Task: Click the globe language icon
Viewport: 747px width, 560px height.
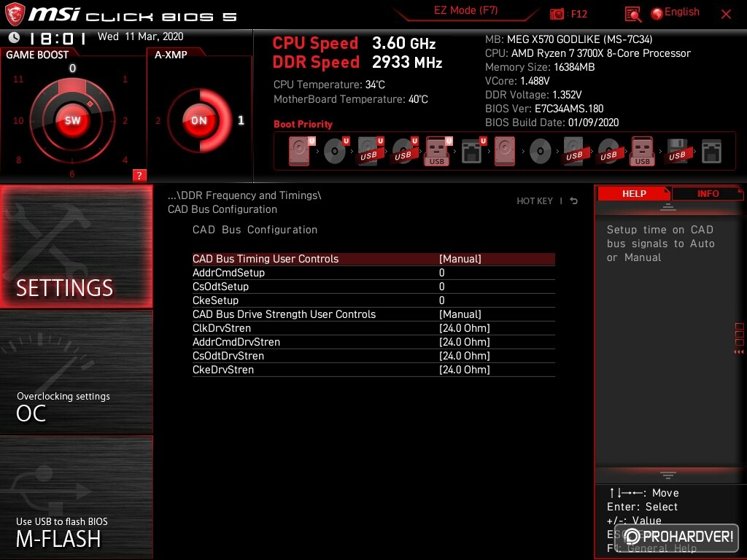Action: (x=657, y=14)
